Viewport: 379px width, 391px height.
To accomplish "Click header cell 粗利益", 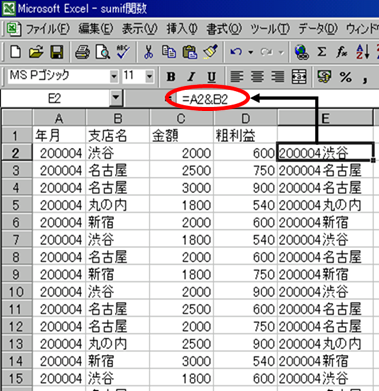I will click(245, 135).
